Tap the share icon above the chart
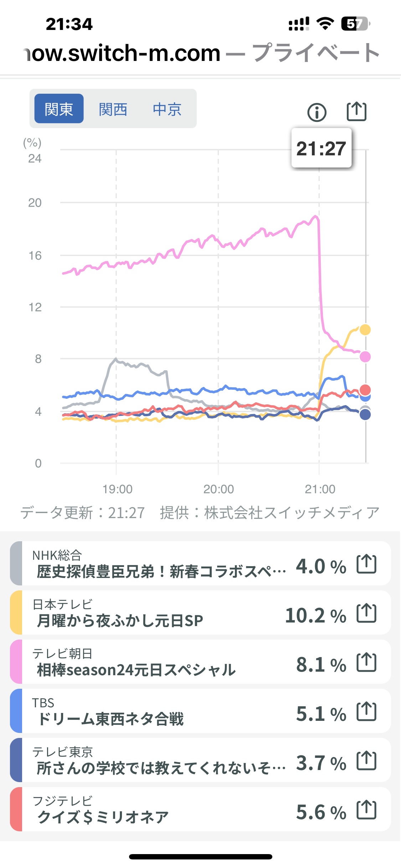The height and width of the screenshot is (868, 401). click(x=356, y=112)
